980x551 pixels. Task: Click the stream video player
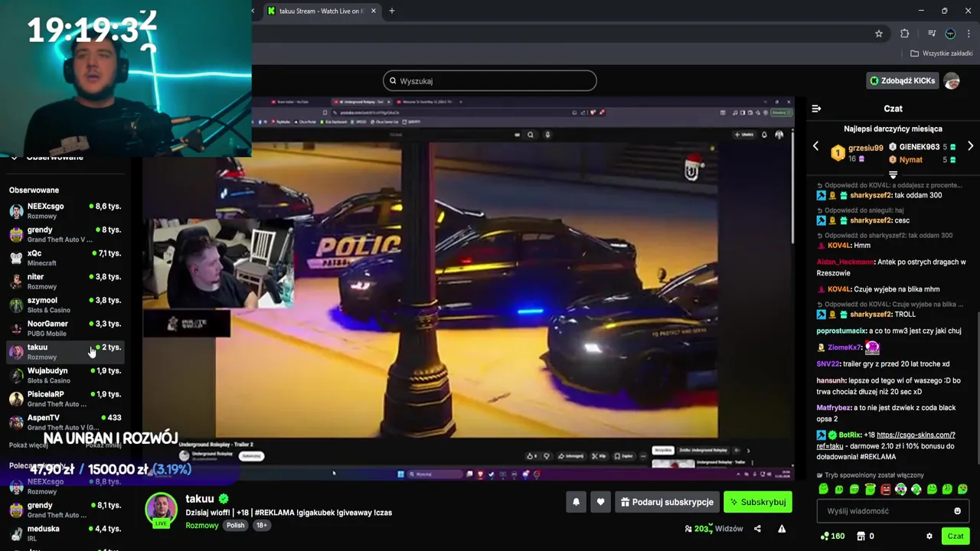click(469, 288)
